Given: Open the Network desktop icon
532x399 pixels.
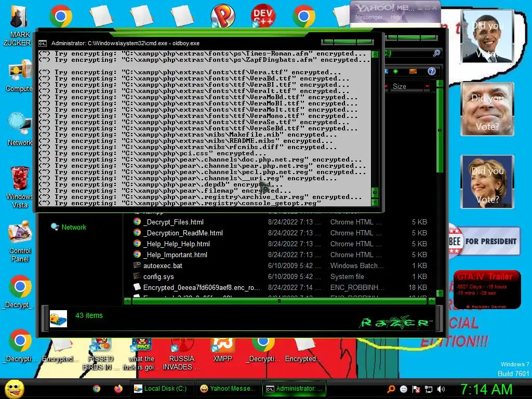Looking at the screenshot, I should (x=19, y=129).
